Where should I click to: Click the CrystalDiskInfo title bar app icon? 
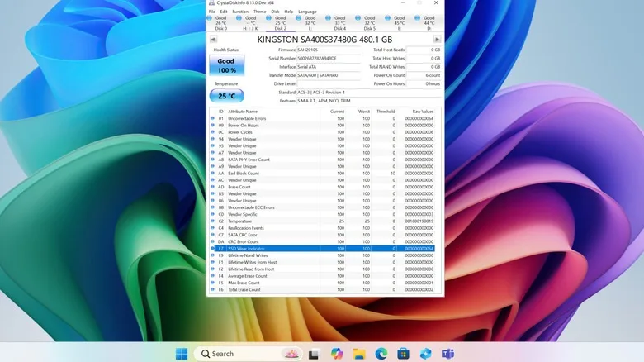pos(211,2)
